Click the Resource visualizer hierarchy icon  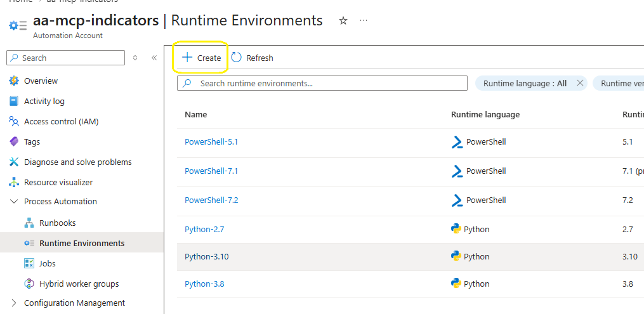point(14,182)
